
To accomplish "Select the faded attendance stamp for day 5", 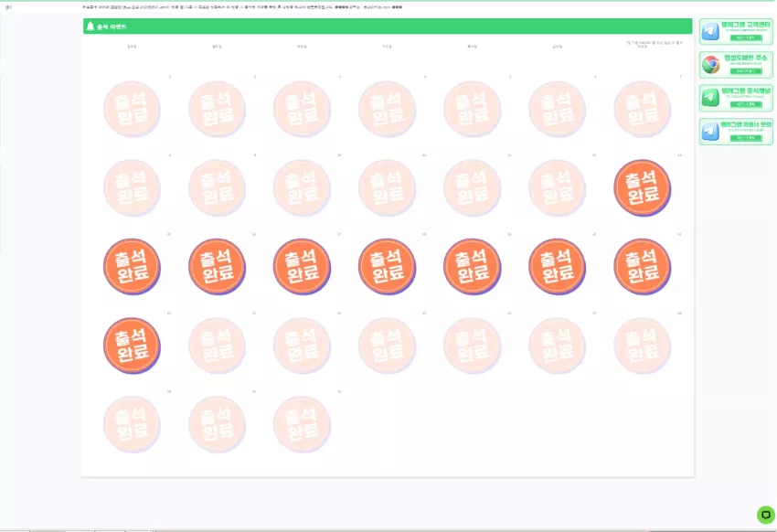I will pyautogui.click(x=473, y=109).
